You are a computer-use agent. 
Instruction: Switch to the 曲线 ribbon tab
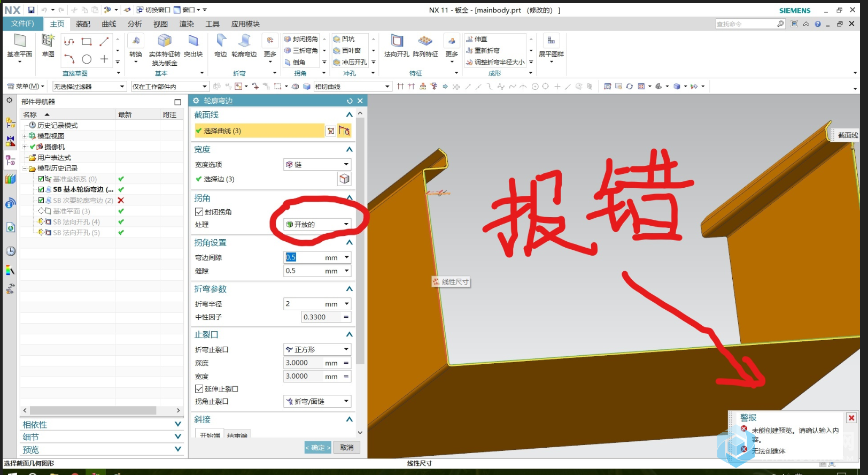[x=108, y=24]
